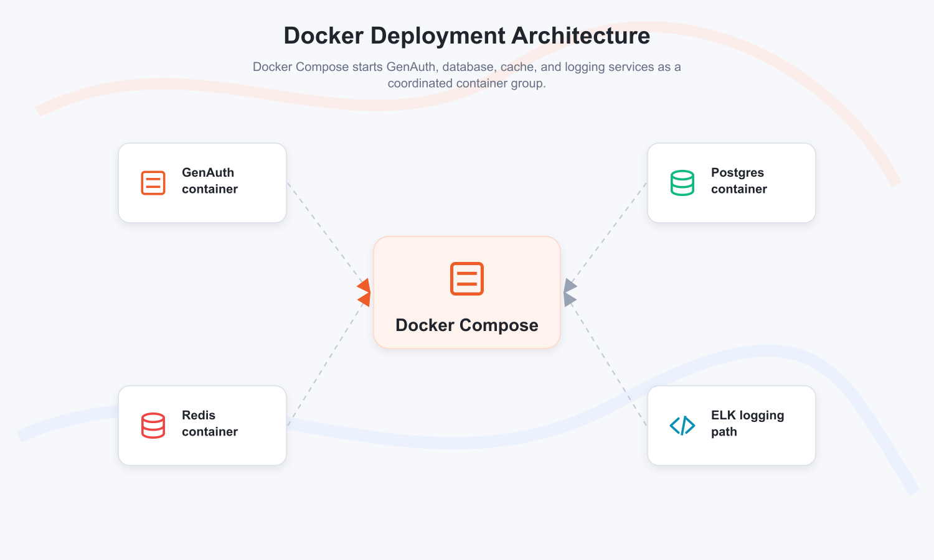The height and width of the screenshot is (560, 934).
Task: Click the Docker Deployment Architecture title
Action: point(467,36)
